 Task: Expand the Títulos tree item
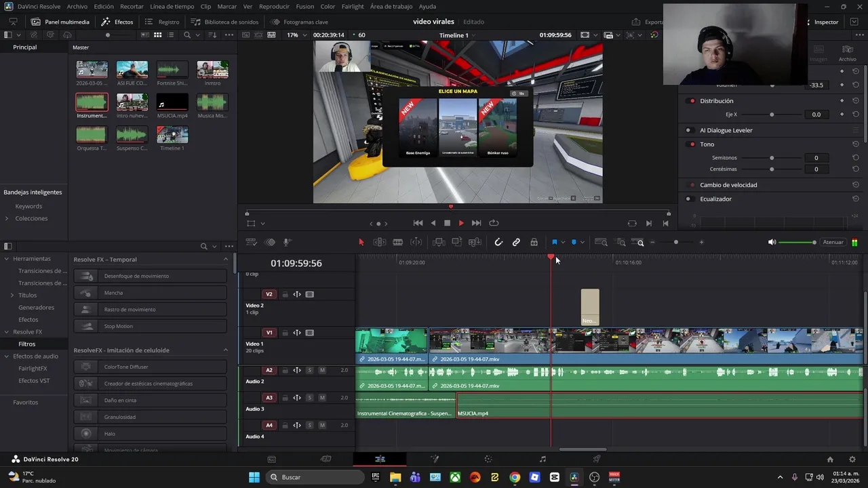click(x=12, y=296)
